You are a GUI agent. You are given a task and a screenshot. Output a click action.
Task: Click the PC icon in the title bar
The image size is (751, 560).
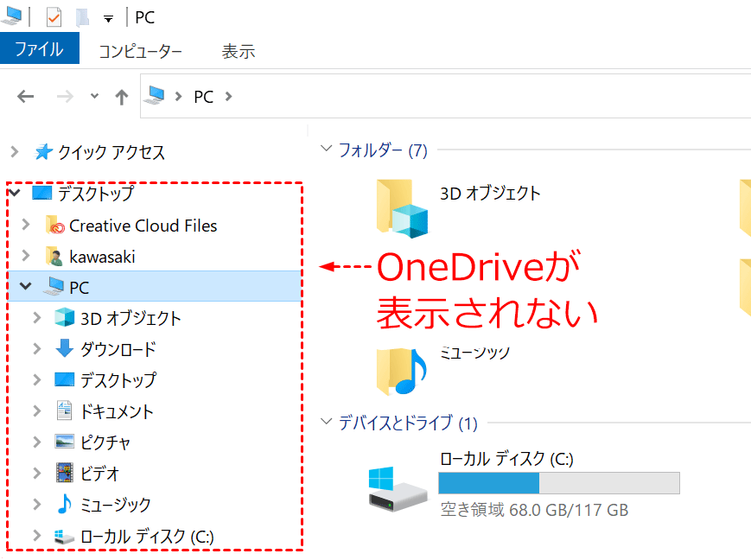pyautogui.click(x=11, y=16)
